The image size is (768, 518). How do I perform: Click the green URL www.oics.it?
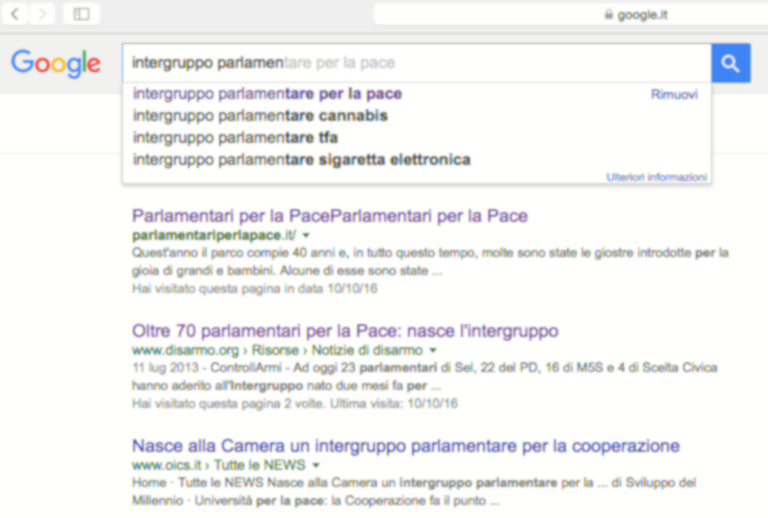point(167,465)
